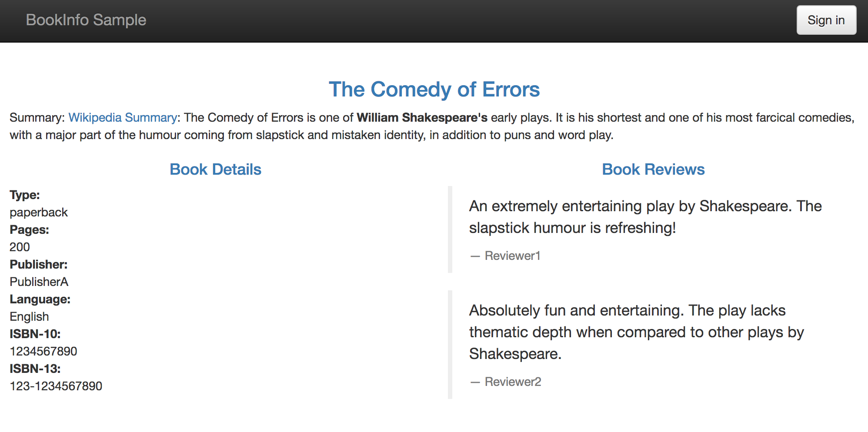This screenshot has width=868, height=432.
Task: Click the Sign in button
Action: coord(826,20)
